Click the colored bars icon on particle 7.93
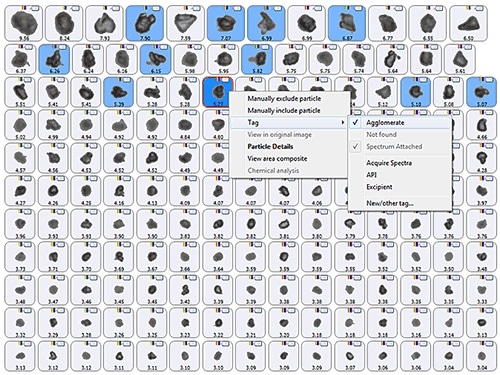Screen dimensions: 500x375 tap(105, 8)
